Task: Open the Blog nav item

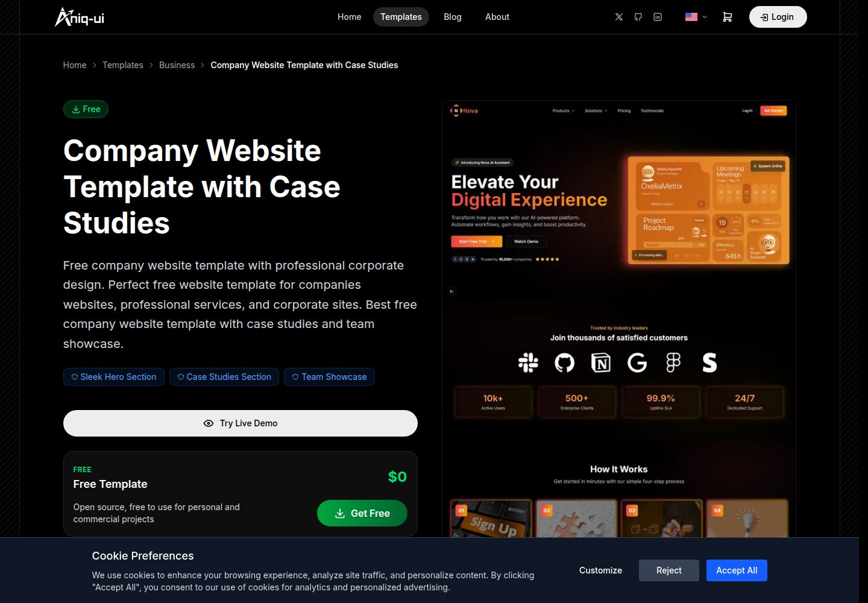Action: 453,17
